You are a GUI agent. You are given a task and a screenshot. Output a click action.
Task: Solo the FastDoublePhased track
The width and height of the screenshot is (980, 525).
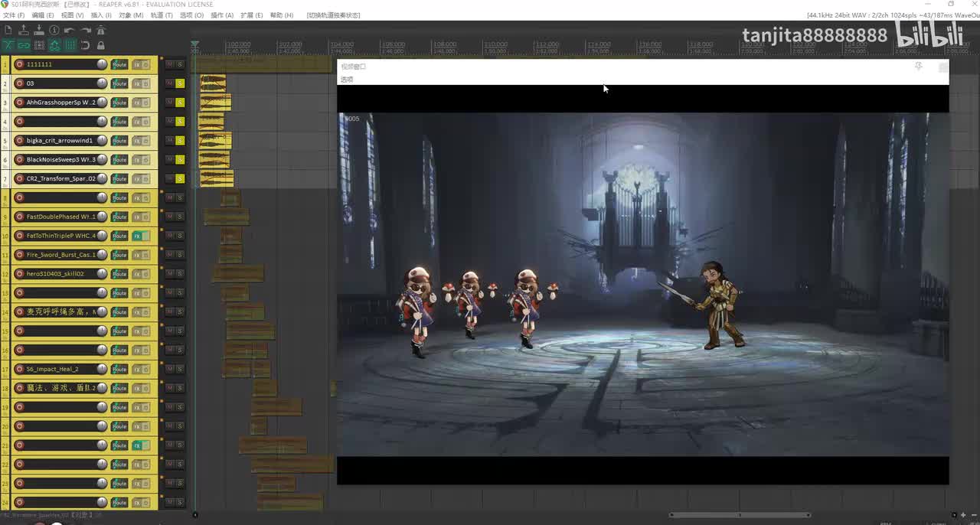180,217
